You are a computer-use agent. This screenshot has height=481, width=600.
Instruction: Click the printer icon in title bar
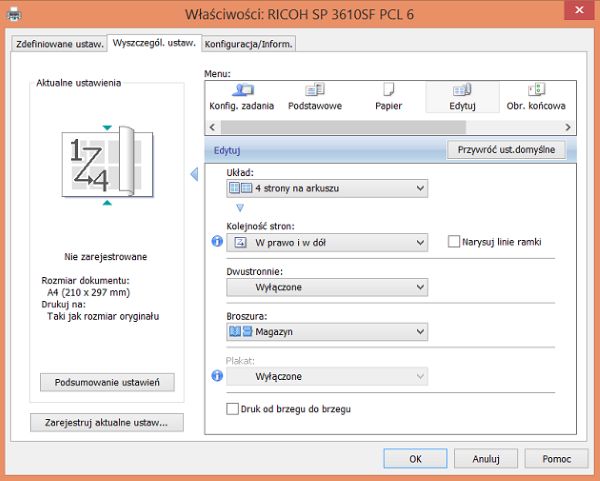click(15, 15)
